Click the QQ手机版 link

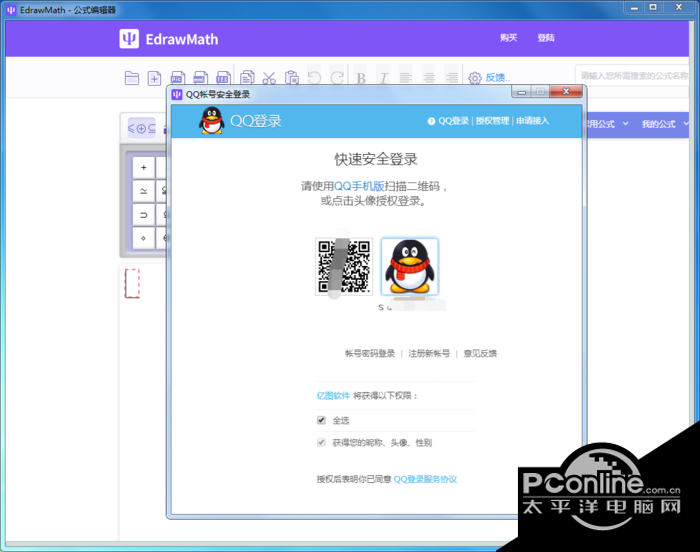[359, 186]
